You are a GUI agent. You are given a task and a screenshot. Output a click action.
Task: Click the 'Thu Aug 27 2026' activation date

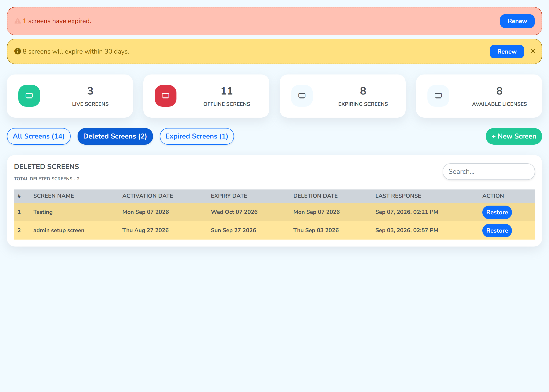pos(146,230)
